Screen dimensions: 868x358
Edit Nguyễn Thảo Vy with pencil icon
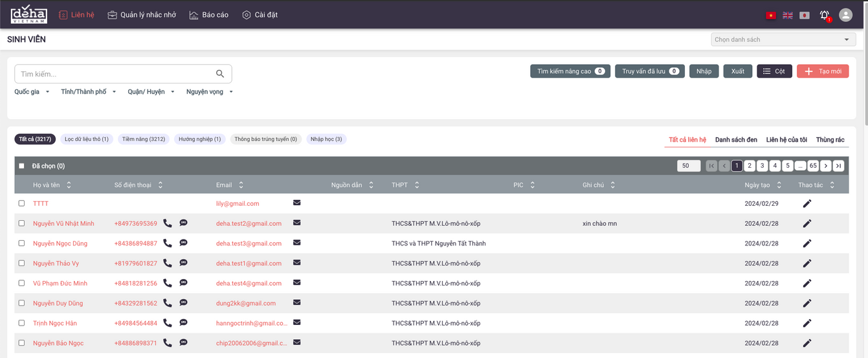807,263
